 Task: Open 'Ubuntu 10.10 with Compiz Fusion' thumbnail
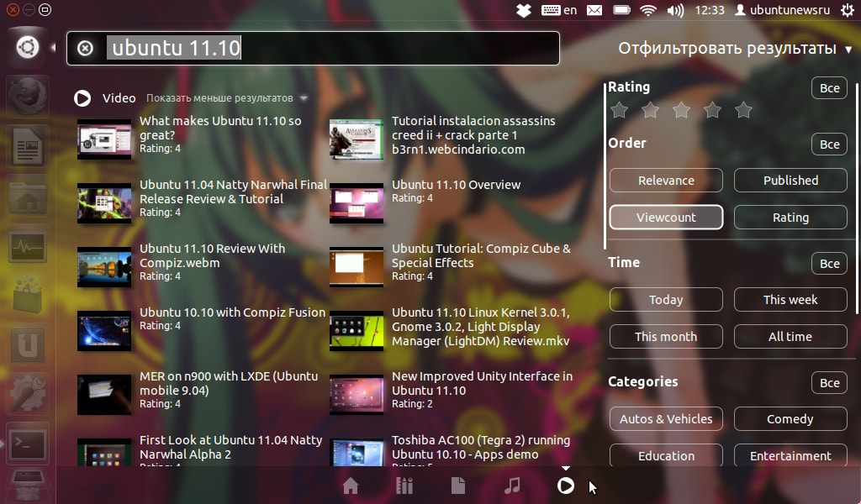pos(104,331)
